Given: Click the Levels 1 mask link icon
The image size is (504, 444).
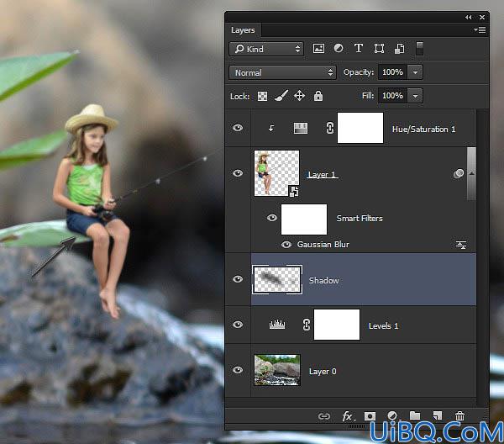Looking at the screenshot, I should tap(307, 325).
